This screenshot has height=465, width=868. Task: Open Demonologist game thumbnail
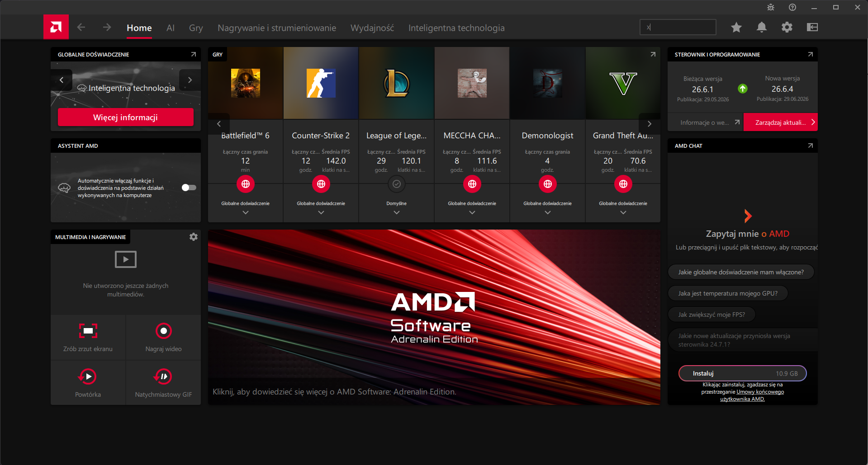pos(548,83)
